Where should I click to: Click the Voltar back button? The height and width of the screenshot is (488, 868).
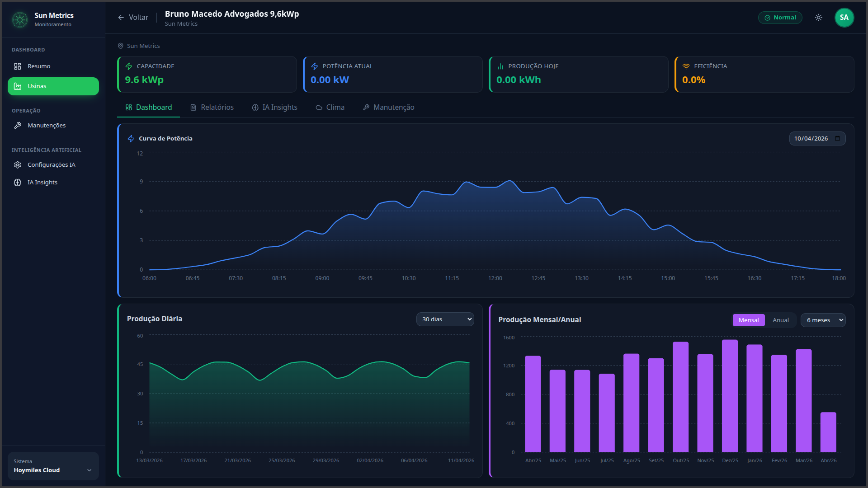(x=132, y=17)
